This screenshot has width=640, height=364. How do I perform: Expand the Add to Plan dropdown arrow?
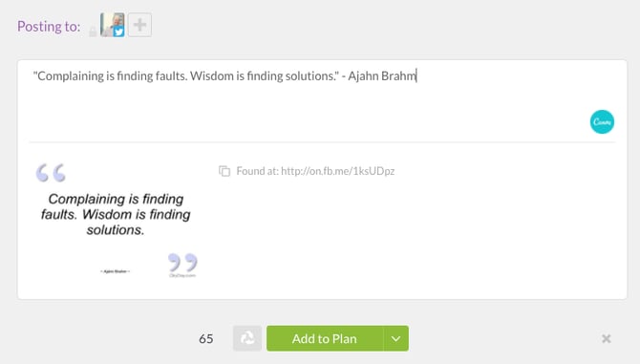tap(395, 338)
